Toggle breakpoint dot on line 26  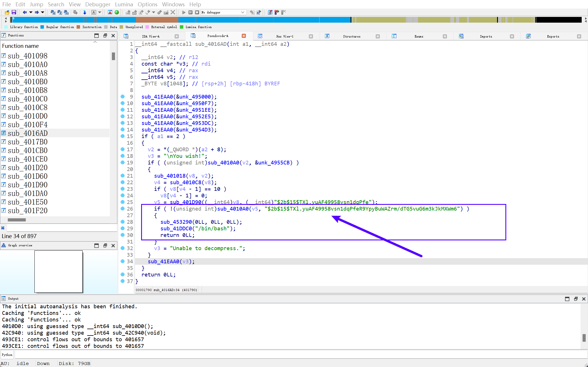coord(122,209)
